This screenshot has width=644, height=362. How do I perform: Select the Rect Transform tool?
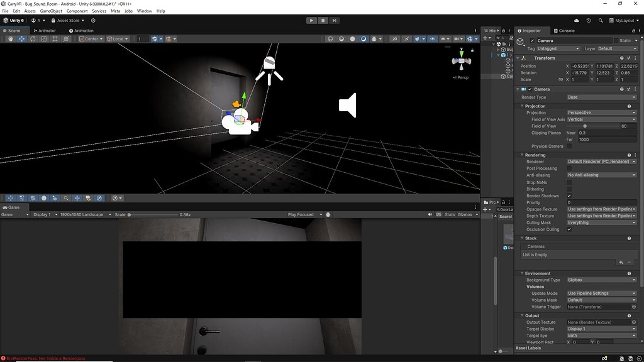click(x=55, y=38)
